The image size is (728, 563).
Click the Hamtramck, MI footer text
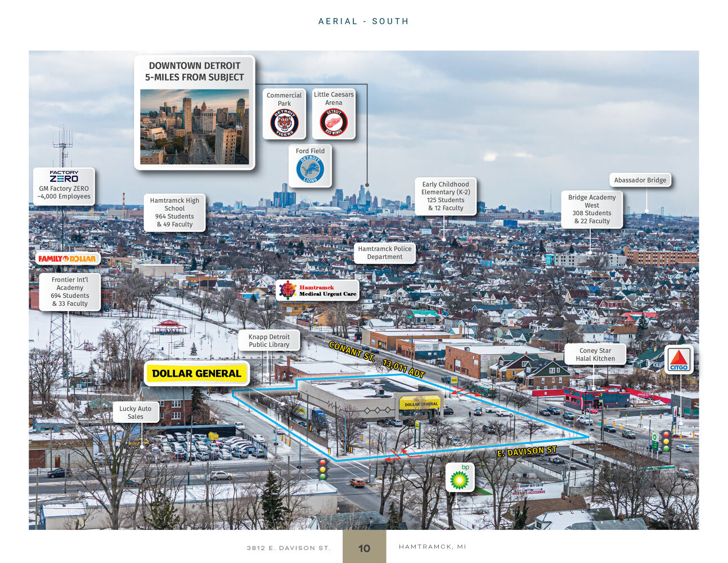(x=433, y=547)
